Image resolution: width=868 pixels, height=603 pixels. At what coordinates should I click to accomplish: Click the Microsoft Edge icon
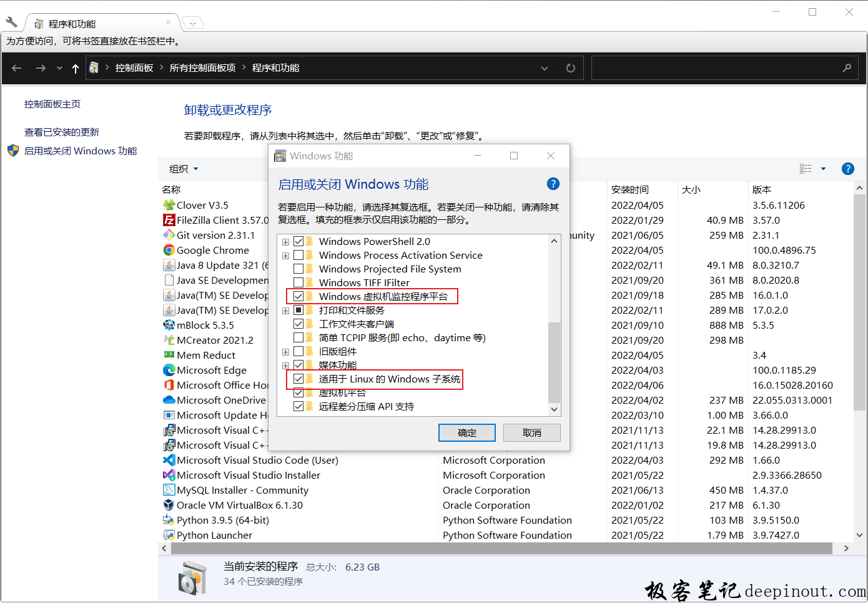pyautogui.click(x=169, y=370)
